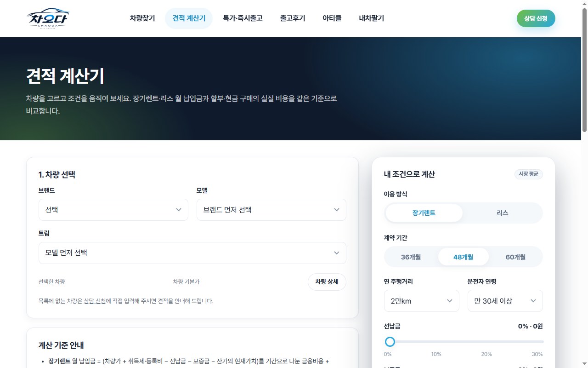Go to 특가·즉시출고 page

click(x=243, y=18)
